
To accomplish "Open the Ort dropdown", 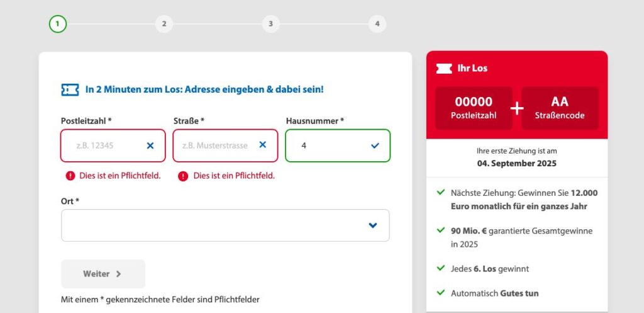I will pos(225,225).
